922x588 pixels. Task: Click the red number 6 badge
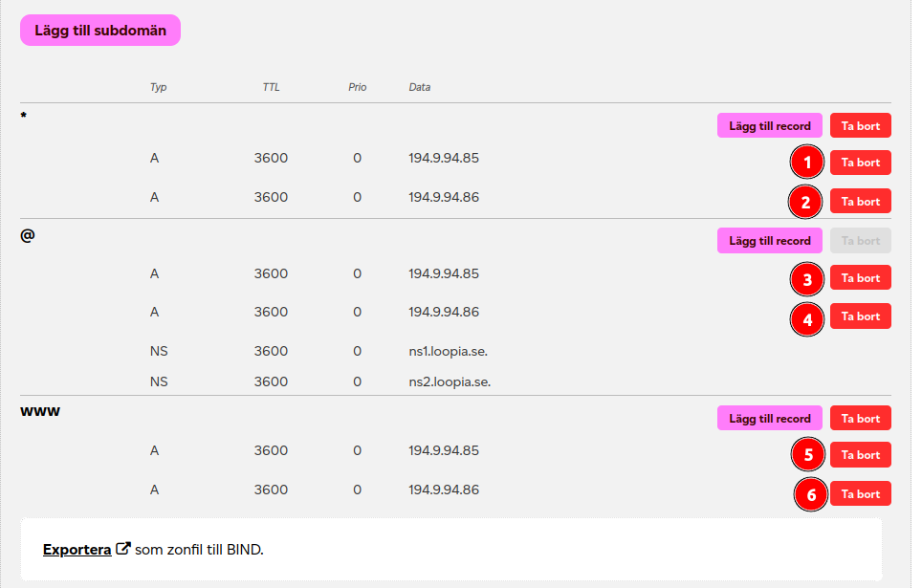(x=812, y=495)
